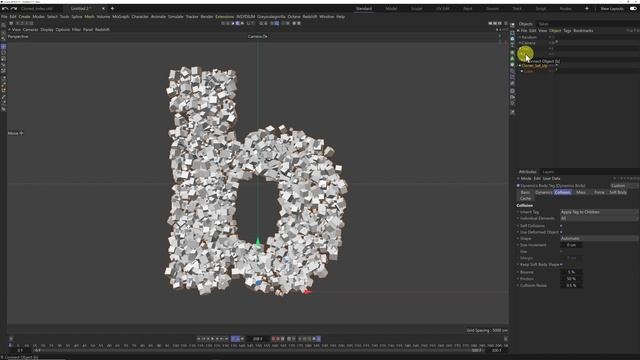Click the Bounce percentage field
The image size is (640, 360).
tap(571, 272)
